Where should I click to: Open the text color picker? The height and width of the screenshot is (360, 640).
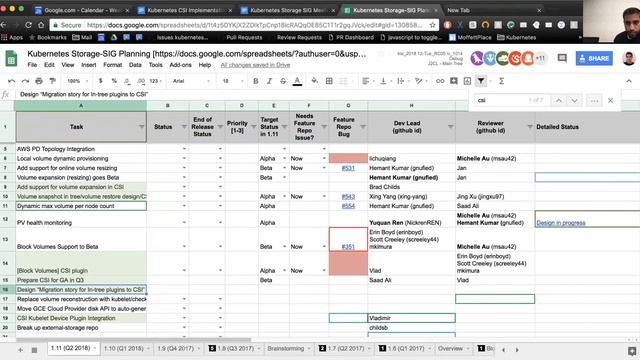click(x=297, y=81)
